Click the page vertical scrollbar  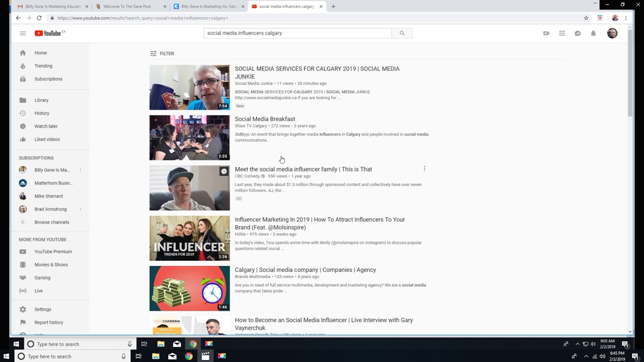click(x=630, y=73)
